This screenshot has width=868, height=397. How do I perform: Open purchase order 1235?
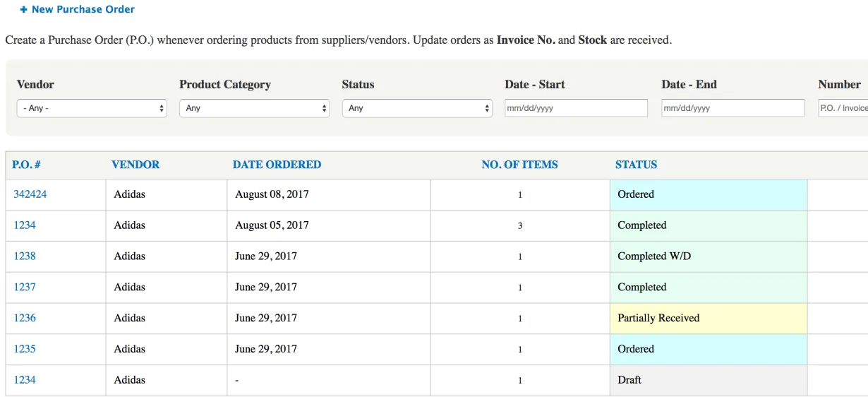(25, 349)
